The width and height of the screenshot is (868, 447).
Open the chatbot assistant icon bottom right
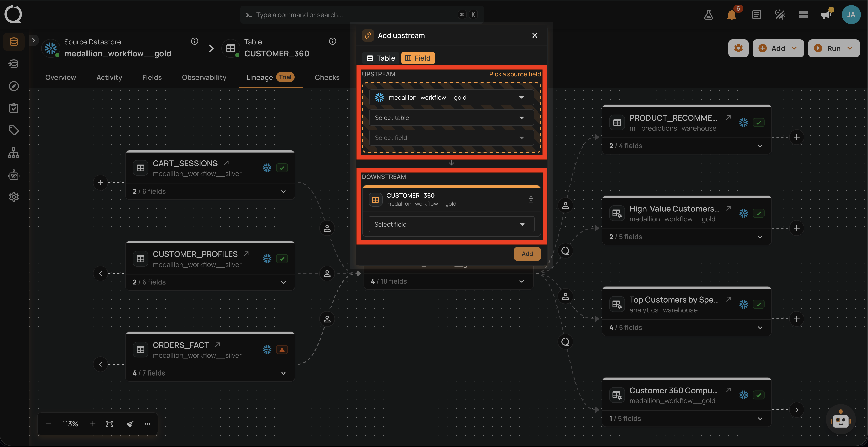coord(840,420)
